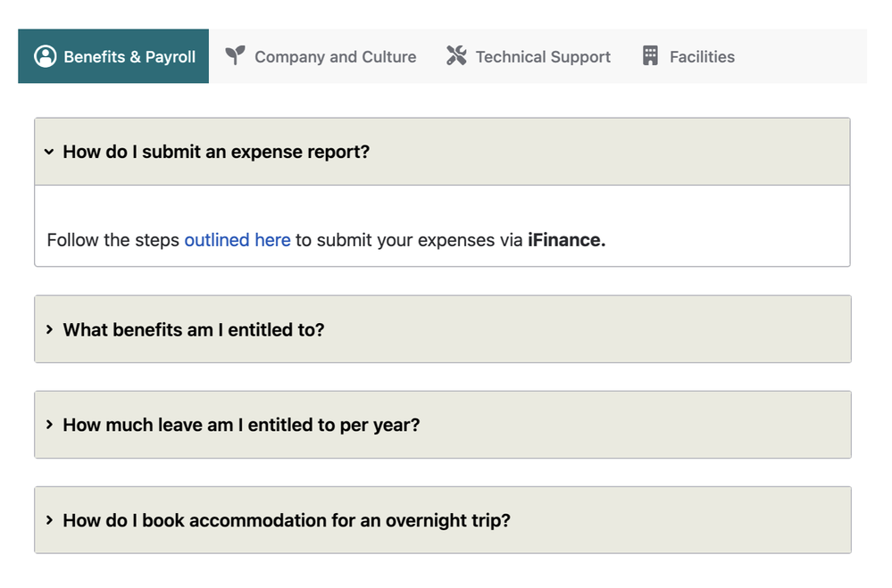Screen dimensions: 892x588
Task: Click the building icon next to Facilities
Action: (x=649, y=55)
